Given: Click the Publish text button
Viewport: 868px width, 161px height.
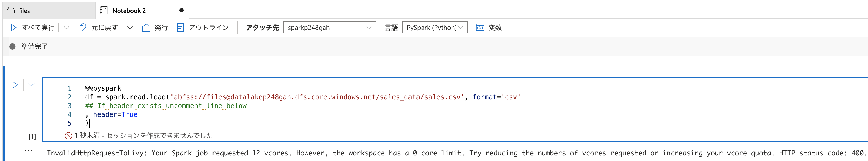Looking at the screenshot, I should pyautogui.click(x=161, y=28).
